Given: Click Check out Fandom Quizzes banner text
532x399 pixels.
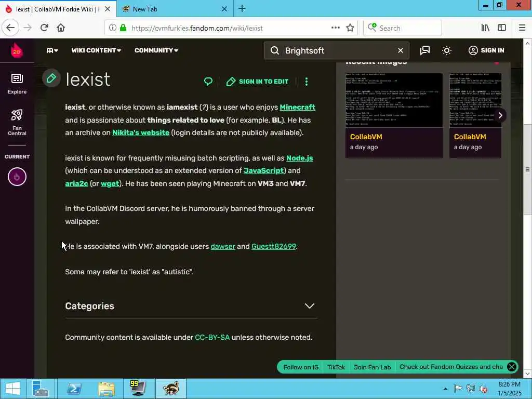Looking at the screenshot, I should coord(451,367).
